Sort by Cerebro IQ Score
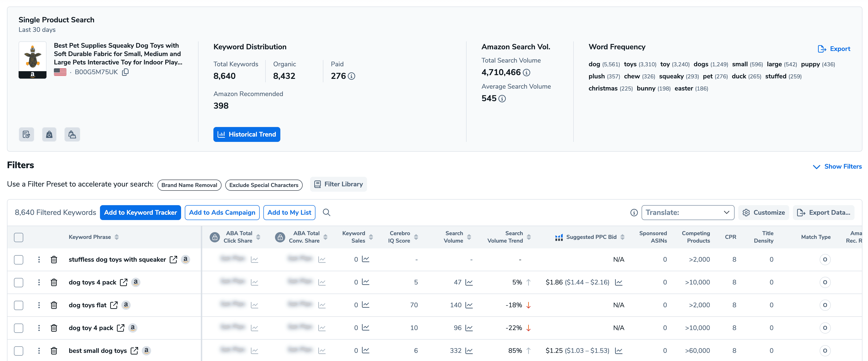Viewport: 868px width, 361px height. click(416, 237)
